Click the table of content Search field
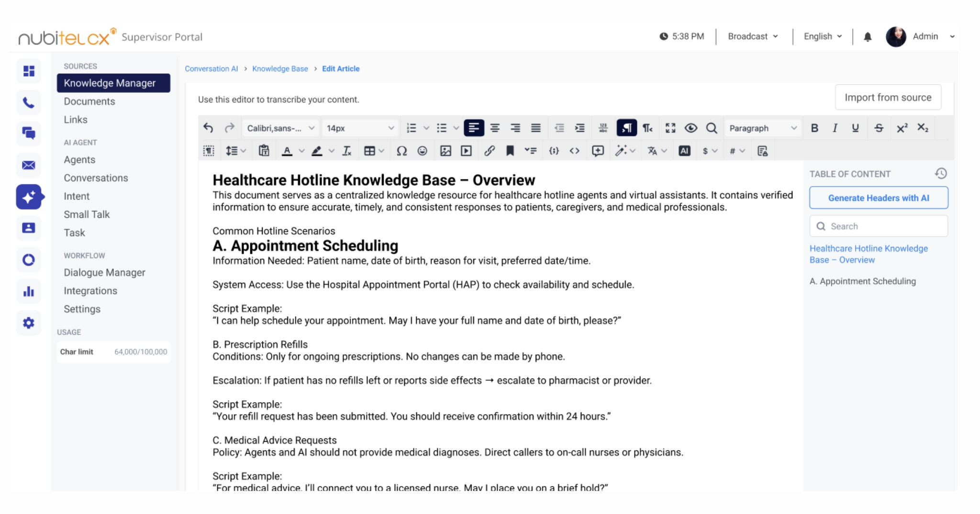 [x=878, y=226]
